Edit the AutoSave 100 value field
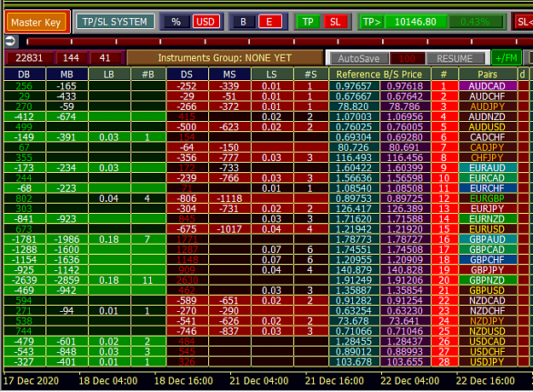Image resolution: width=533 pixels, height=392 pixels. point(407,59)
